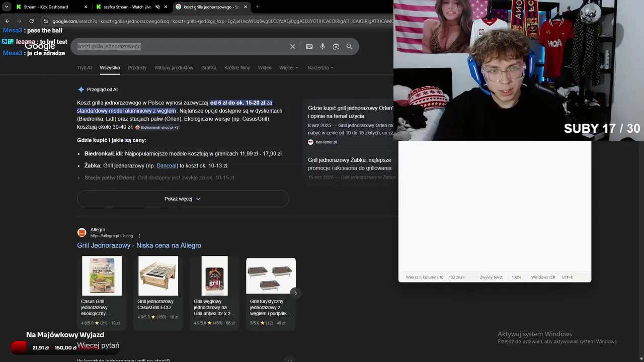Expand AI overview with Pokaż więcej
The height and width of the screenshot is (362, 644).
coord(183,199)
